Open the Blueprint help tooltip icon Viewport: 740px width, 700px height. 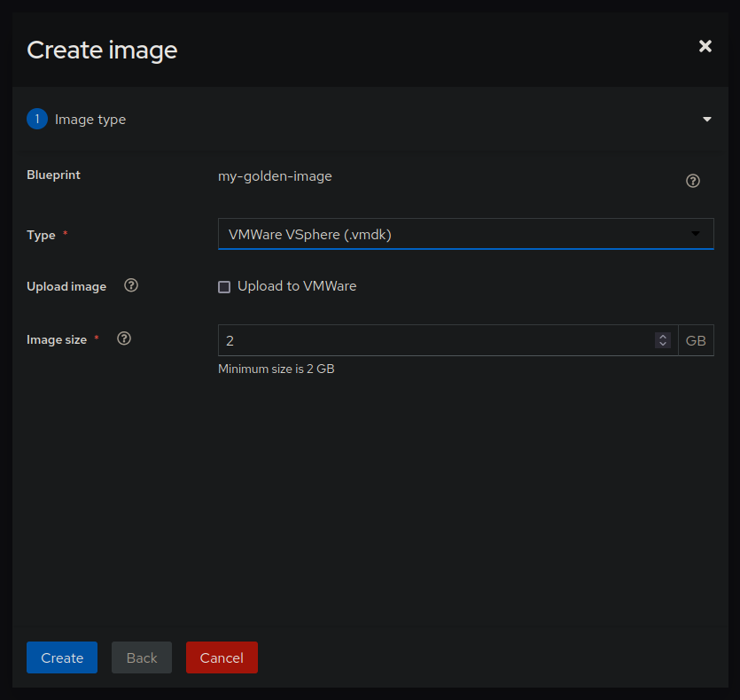click(692, 181)
